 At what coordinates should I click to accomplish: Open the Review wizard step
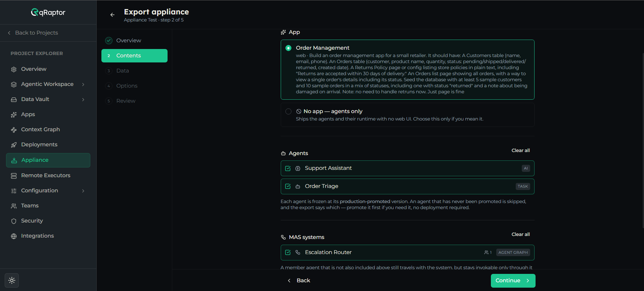pos(134,101)
